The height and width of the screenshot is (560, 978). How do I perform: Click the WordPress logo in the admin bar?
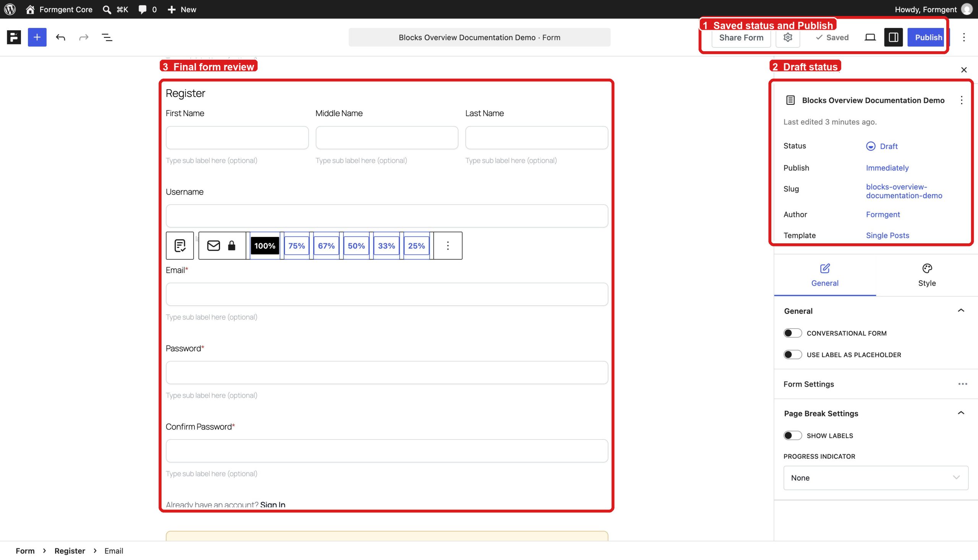click(x=10, y=9)
